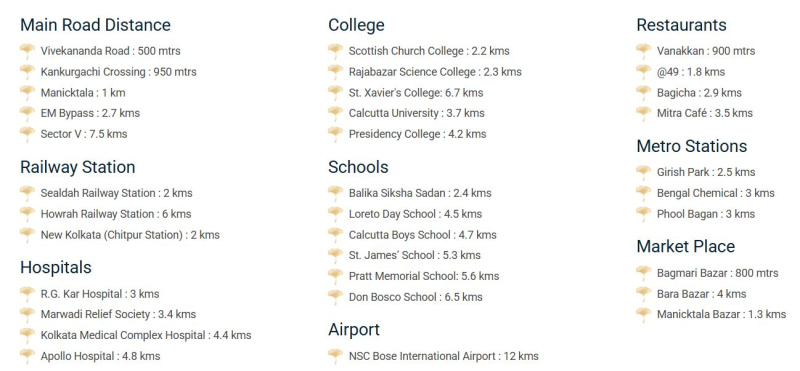Click the tree icon beside Don Bosco School
Image resolution: width=800 pixels, height=371 pixels.
click(x=335, y=297)
